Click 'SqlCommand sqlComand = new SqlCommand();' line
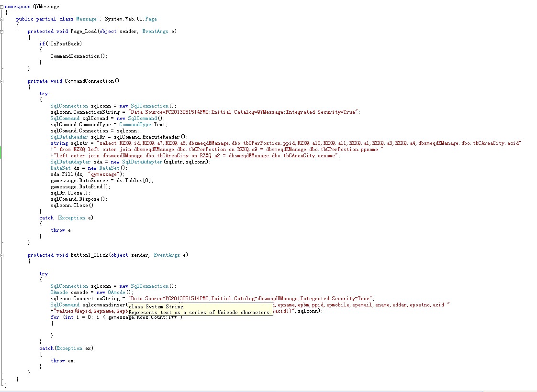The image size is (537, 392). tap(108, 119)
